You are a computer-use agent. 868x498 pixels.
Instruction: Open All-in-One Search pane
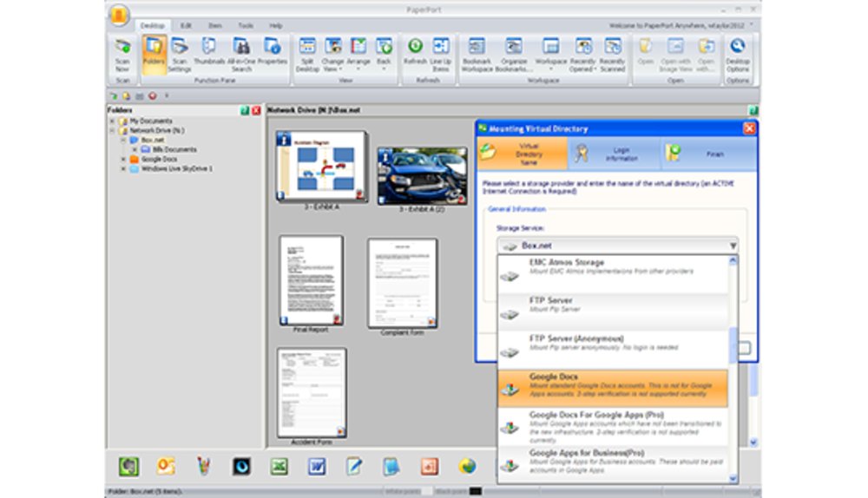[241, 55]
